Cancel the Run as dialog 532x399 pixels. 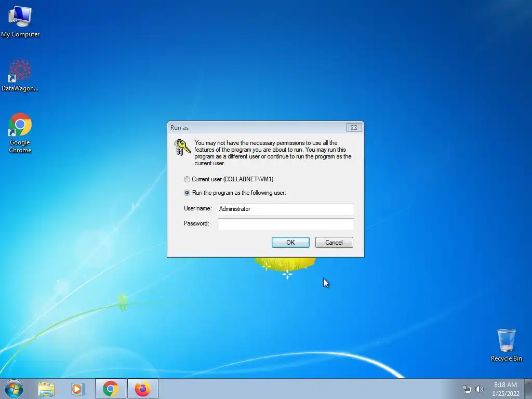coord(334,242)
